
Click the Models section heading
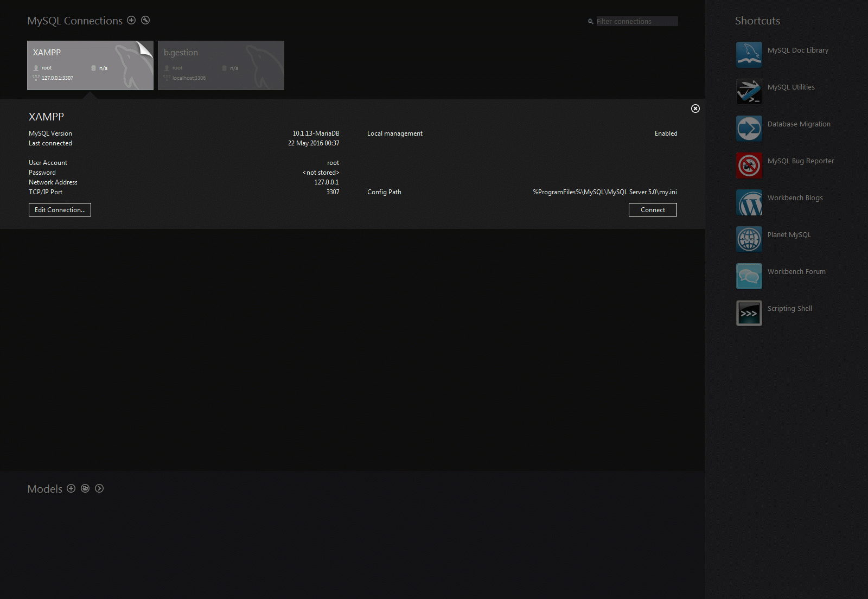tap(44, 489)
